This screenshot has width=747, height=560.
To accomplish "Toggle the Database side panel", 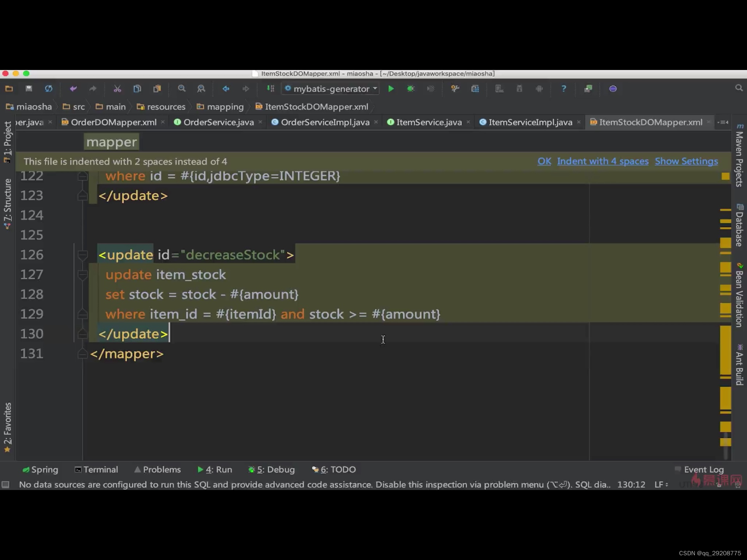I will (x=739, y=226).
